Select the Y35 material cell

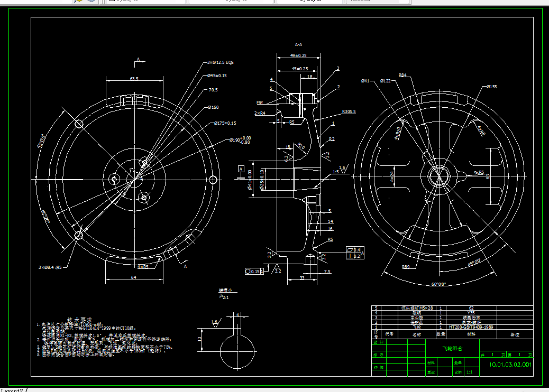click(471, 313)
